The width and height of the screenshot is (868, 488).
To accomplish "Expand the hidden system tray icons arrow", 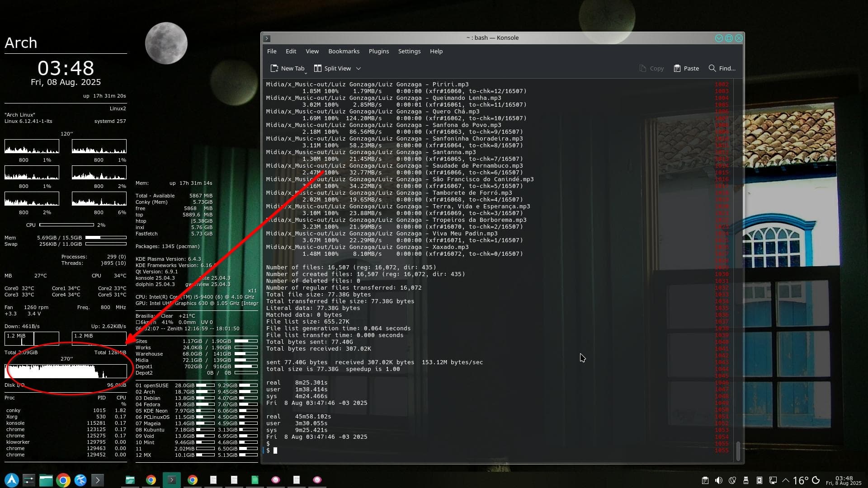I will [786, 480].
